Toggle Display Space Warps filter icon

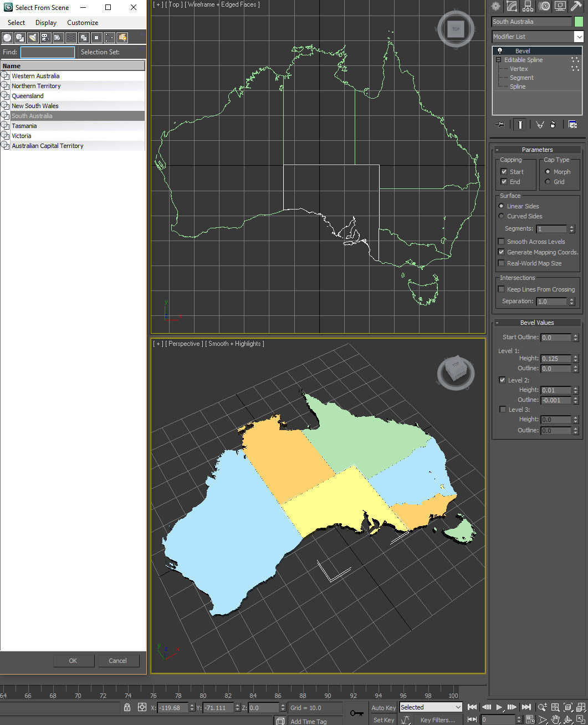pyautogui.click(x=71, y=38)
